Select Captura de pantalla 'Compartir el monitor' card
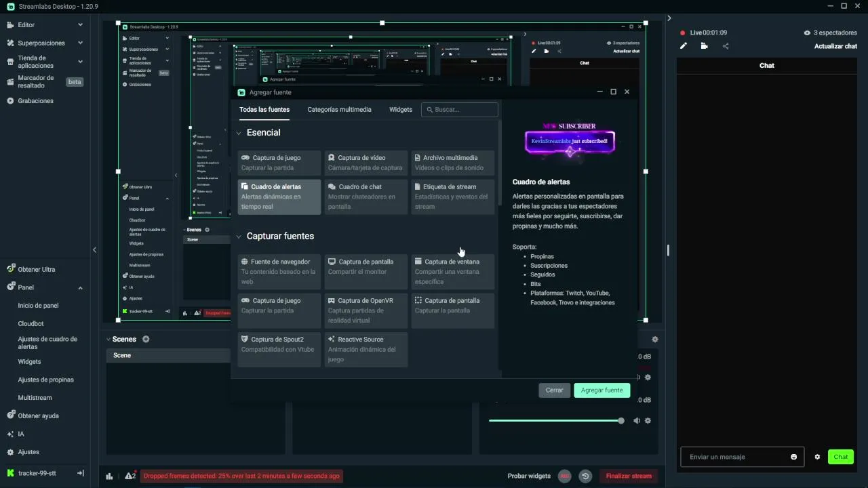 [x=366, y=272]
